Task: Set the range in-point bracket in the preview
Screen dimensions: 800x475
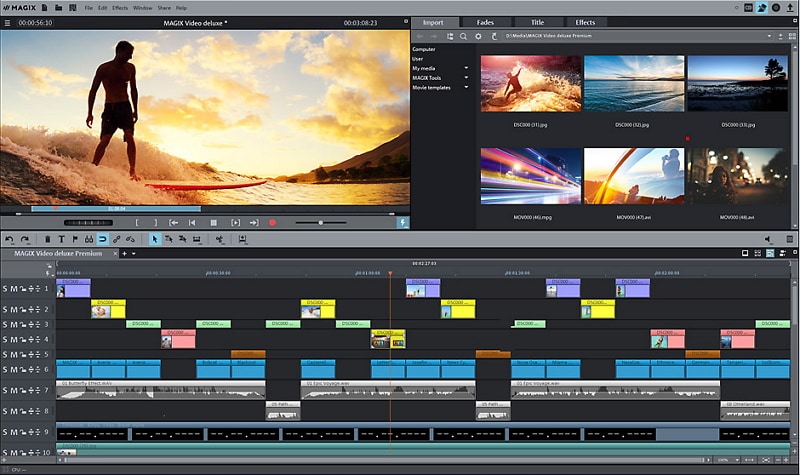Action: (137, 222)
